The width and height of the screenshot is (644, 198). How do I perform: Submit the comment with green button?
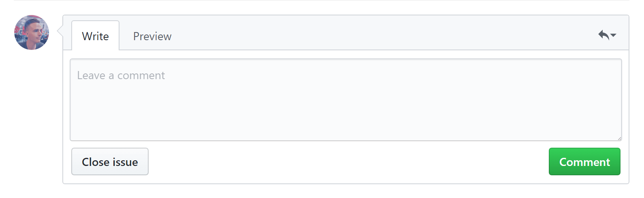click(x=584, y=161)
